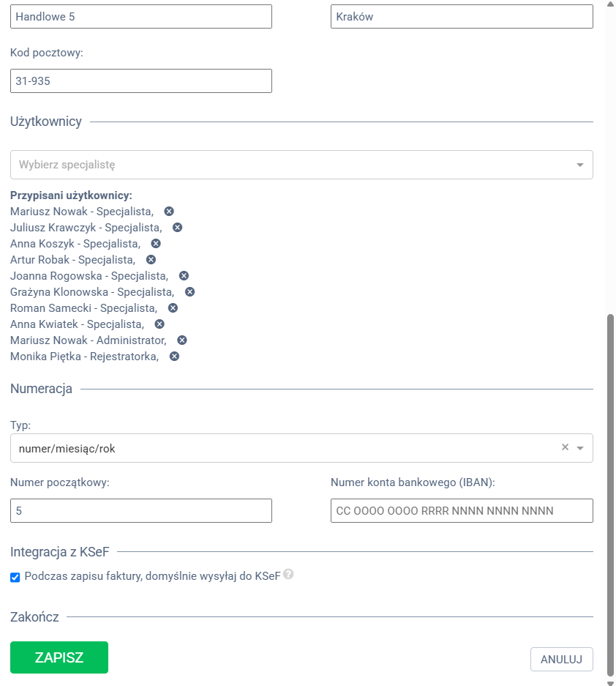Open the Wybierz specjalistę dropdown

point(301,165)
